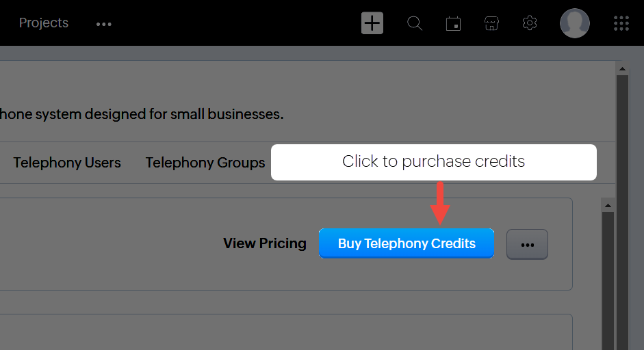Click the "Click to purchase credits" tooltip
This screenshot has width=644, height=350.
[433, 162]
